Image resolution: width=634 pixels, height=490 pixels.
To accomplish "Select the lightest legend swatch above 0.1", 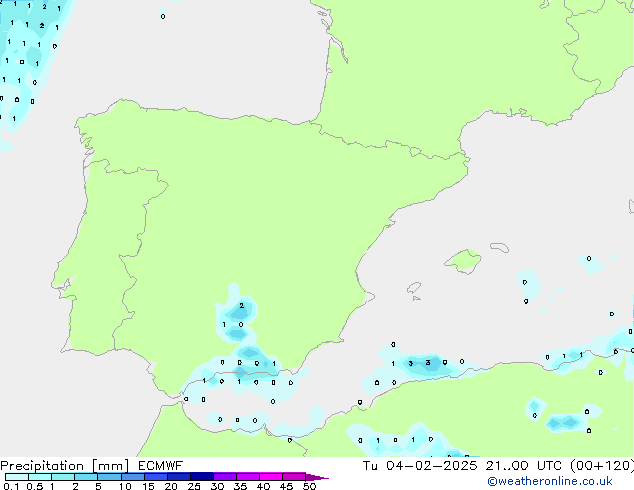I will [17, 477].
